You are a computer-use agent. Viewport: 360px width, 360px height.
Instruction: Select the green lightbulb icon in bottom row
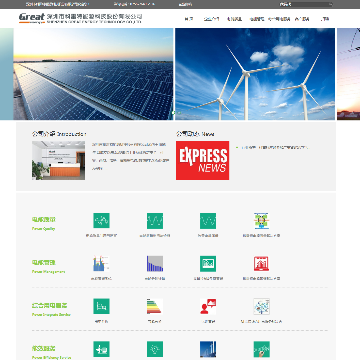pyautogui.click(x=155, y=349)
